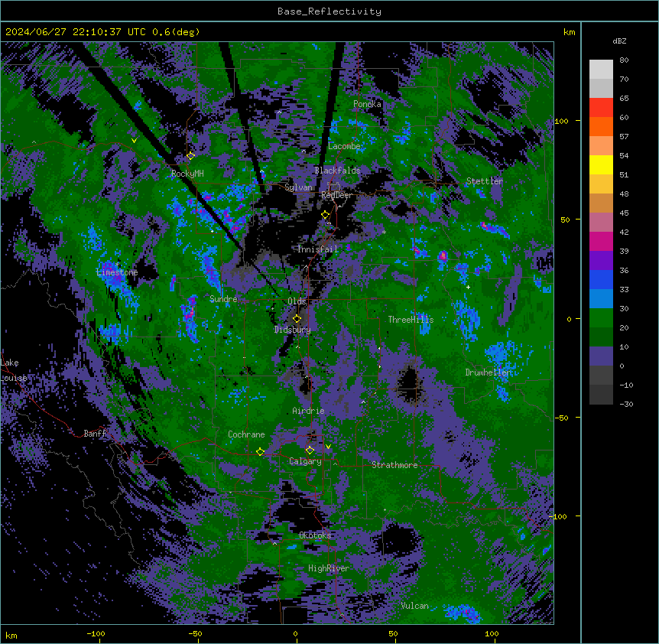Image resolution: width=659 pixels, height=644 pixels.
Task: Click the Strathmore label
Action: point(394,465)
